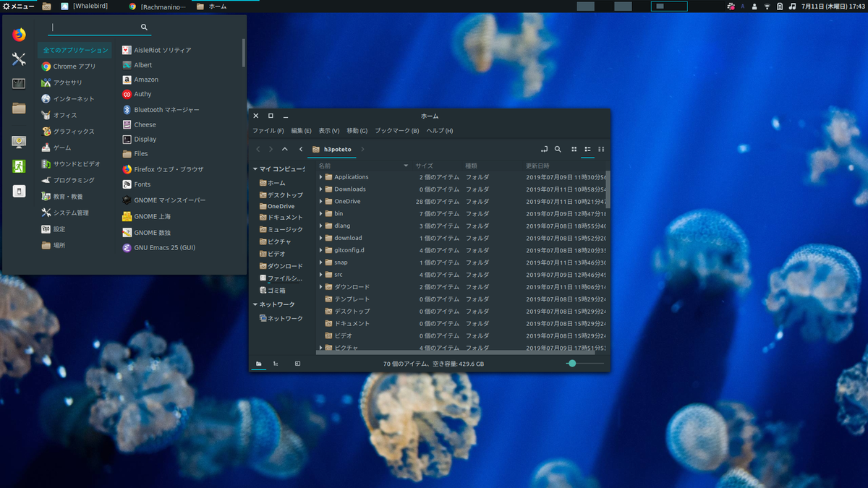
Task: Click the logout icon in menu sidebar
Action: (19, 166)
